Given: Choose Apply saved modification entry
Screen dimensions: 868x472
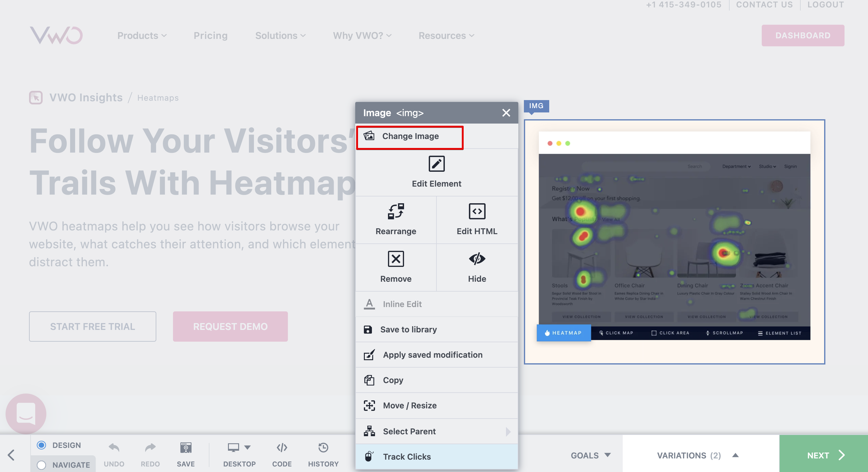Looking at the screenshot, I should [436, 354].
